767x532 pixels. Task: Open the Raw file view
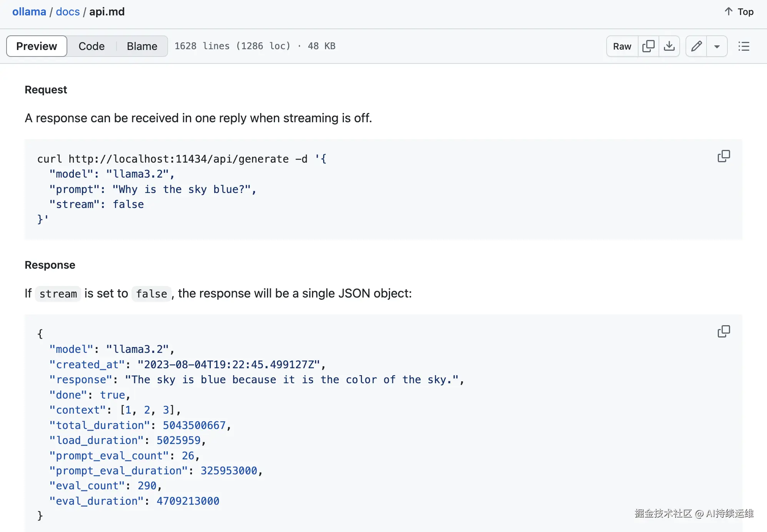coord(622,46)
